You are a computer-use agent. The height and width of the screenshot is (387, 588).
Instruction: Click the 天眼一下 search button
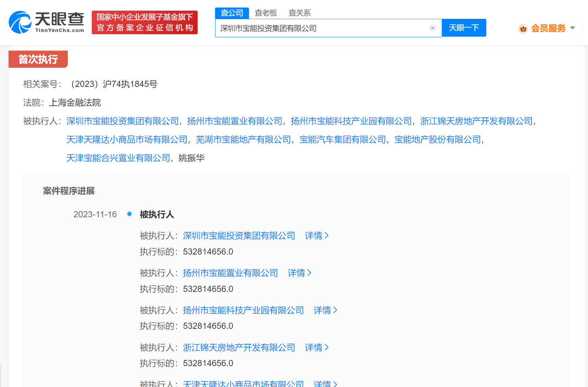pos(464,28)
